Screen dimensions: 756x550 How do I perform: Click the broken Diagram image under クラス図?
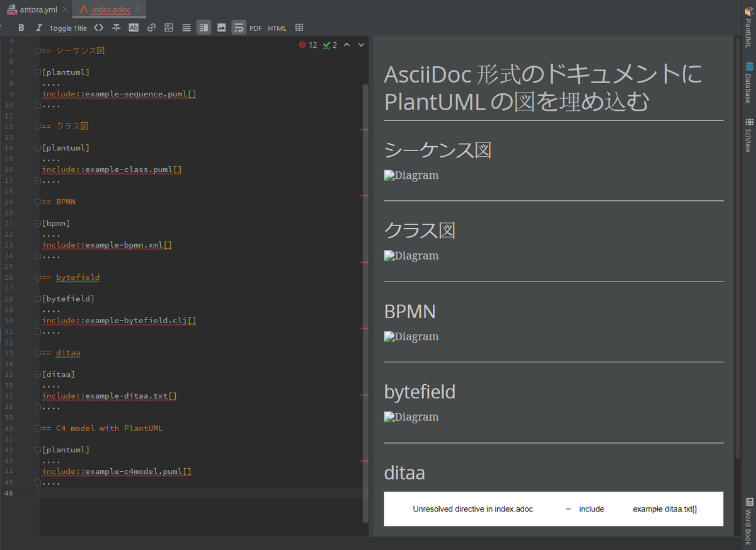[x=411, y=256]
